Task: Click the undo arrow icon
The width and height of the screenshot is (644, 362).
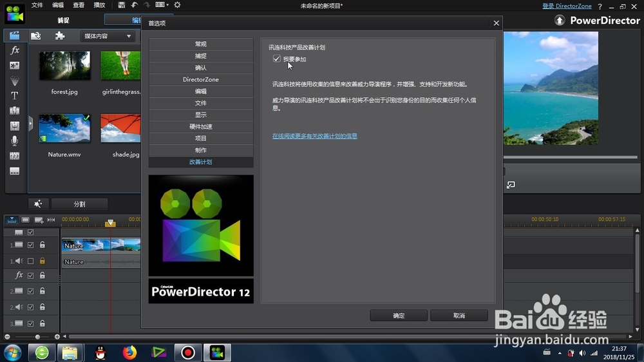Action: coord(135,5)
